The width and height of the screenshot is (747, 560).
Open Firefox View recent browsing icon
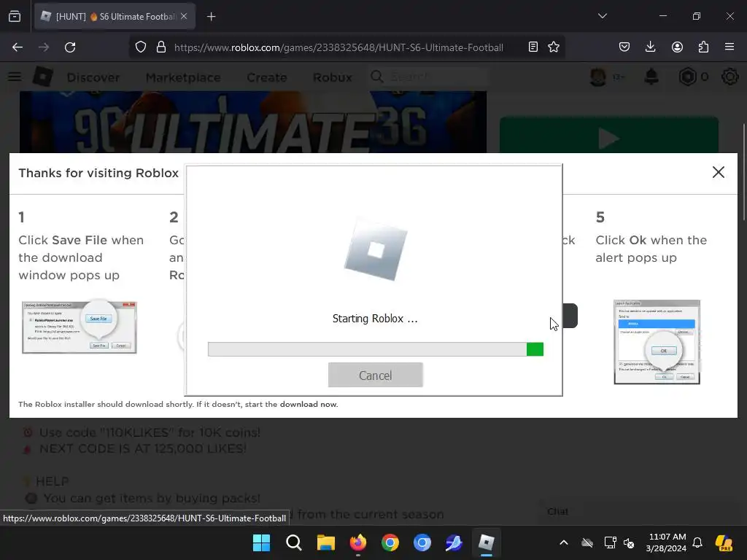pos(15,17)
